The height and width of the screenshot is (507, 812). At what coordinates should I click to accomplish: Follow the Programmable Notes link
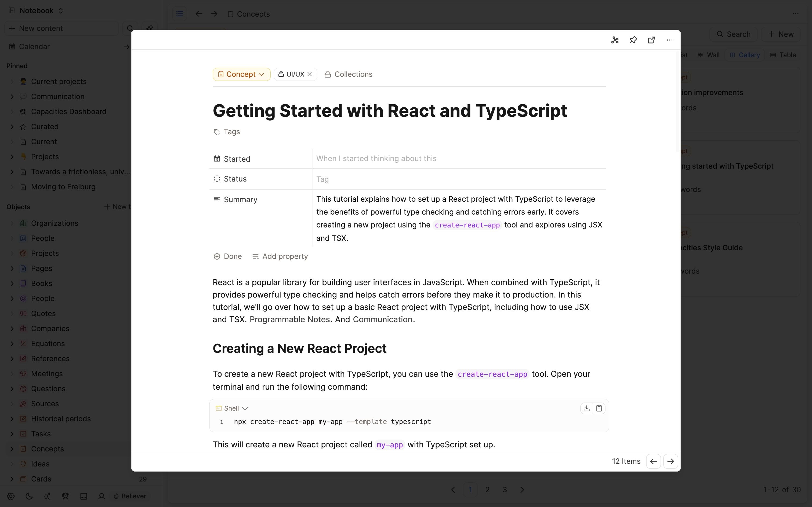click(289, 319)
